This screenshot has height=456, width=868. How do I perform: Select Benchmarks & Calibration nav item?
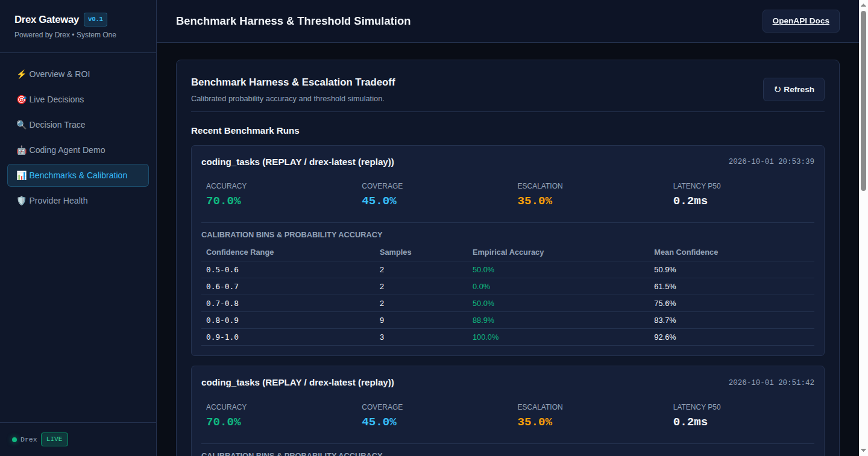(x=78, y=175)
